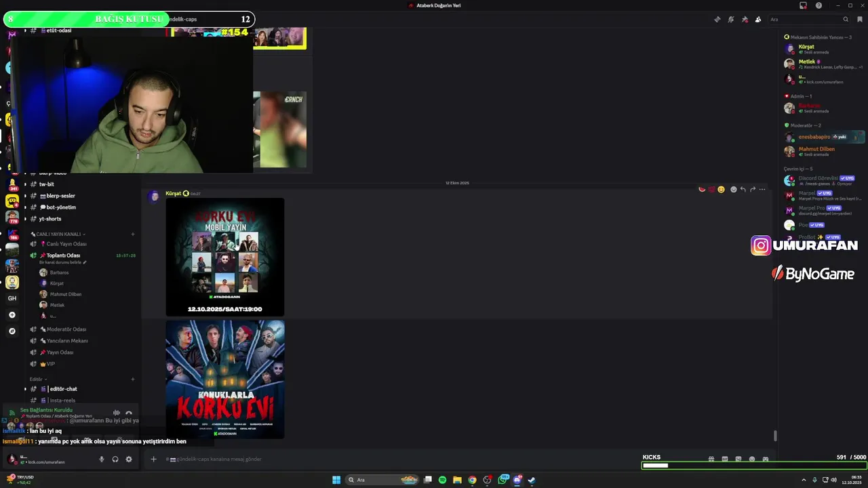Add channel to Editör category plus
Screen dimensions: 868x488
(x=133, y=379)
